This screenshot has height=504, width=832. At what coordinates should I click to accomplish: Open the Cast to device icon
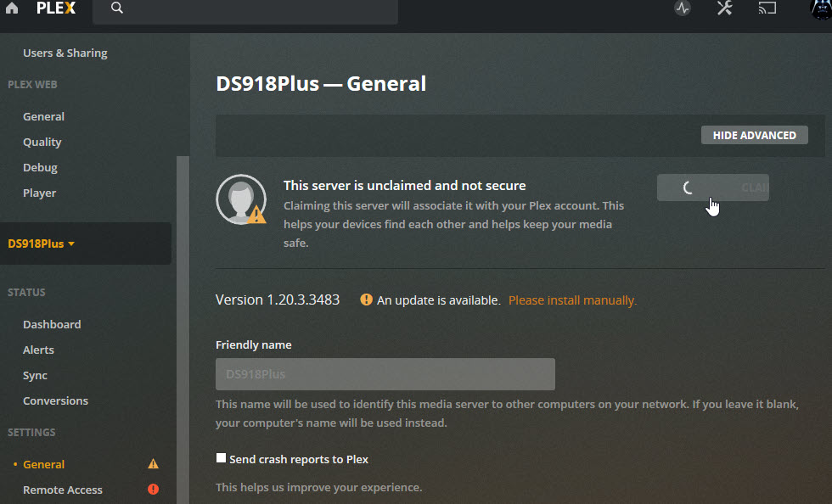(767, 8)
